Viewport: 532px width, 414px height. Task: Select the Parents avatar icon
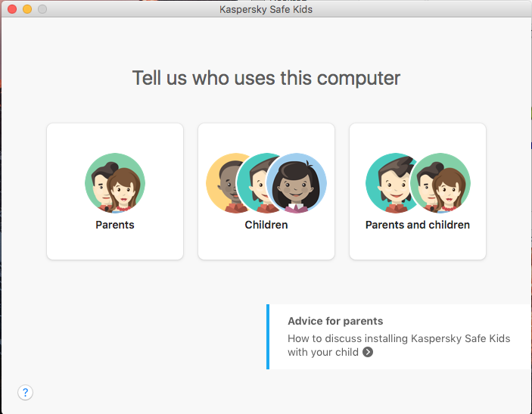pyautogui.click(x=115, y=183)
